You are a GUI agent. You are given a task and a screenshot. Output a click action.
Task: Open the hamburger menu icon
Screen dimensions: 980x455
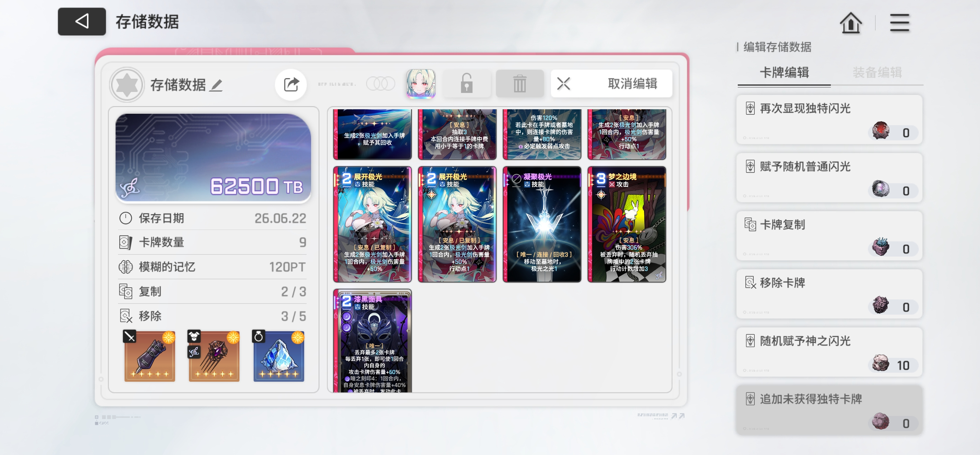899,23
